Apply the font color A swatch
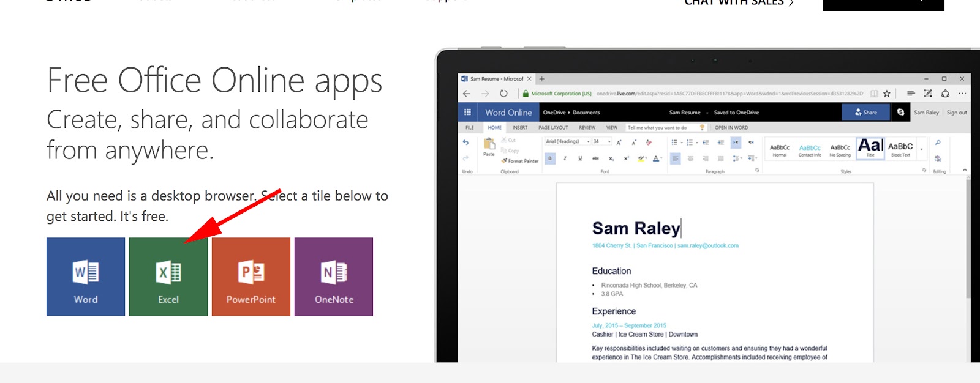The height and width of the screenshot is (383, 980). (656, 158)
